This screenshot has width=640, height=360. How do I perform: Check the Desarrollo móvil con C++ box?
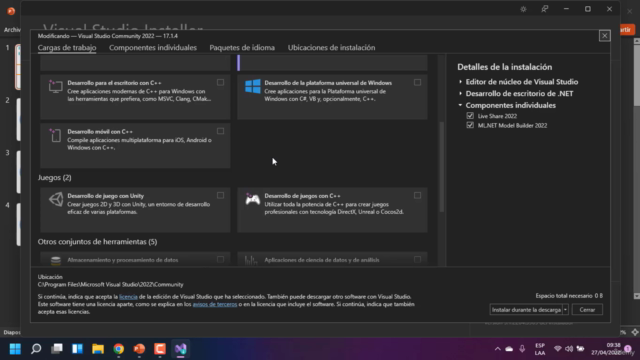220,131
